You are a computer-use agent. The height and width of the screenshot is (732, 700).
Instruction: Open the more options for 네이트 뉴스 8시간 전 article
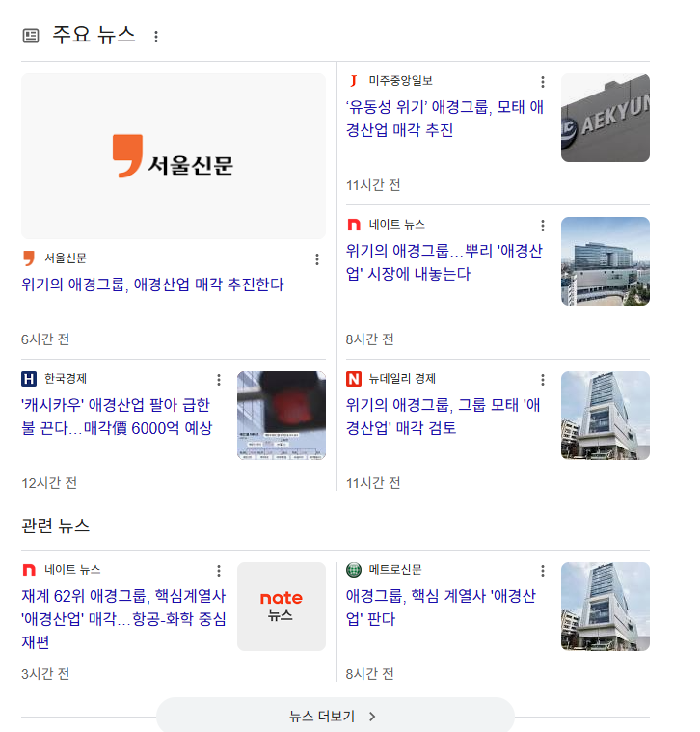tap(543, 226)
